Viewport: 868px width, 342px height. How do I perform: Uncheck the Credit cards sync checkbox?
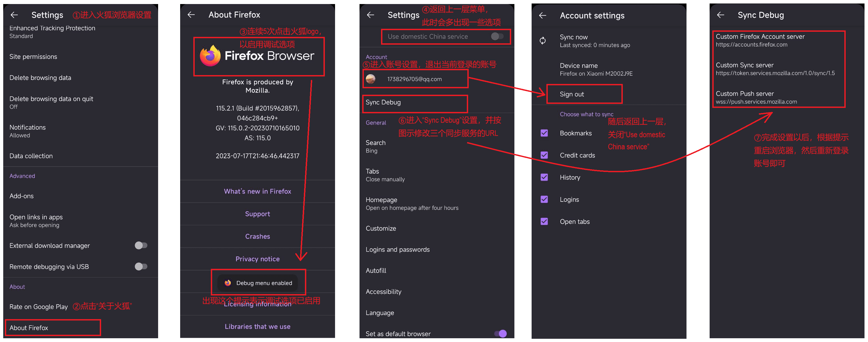coord(544,155)
